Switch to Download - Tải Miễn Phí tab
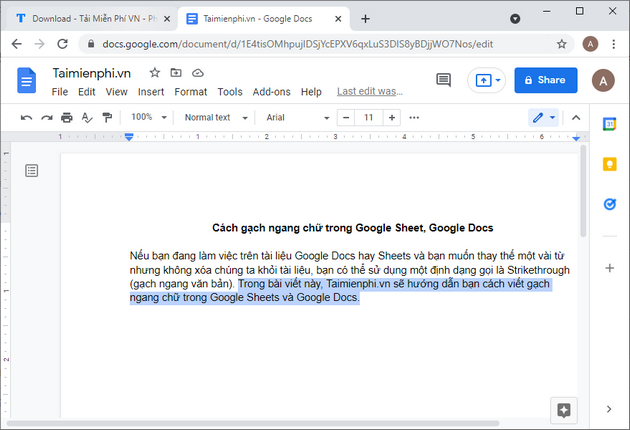The image size is (630, 430). point(90,18)
